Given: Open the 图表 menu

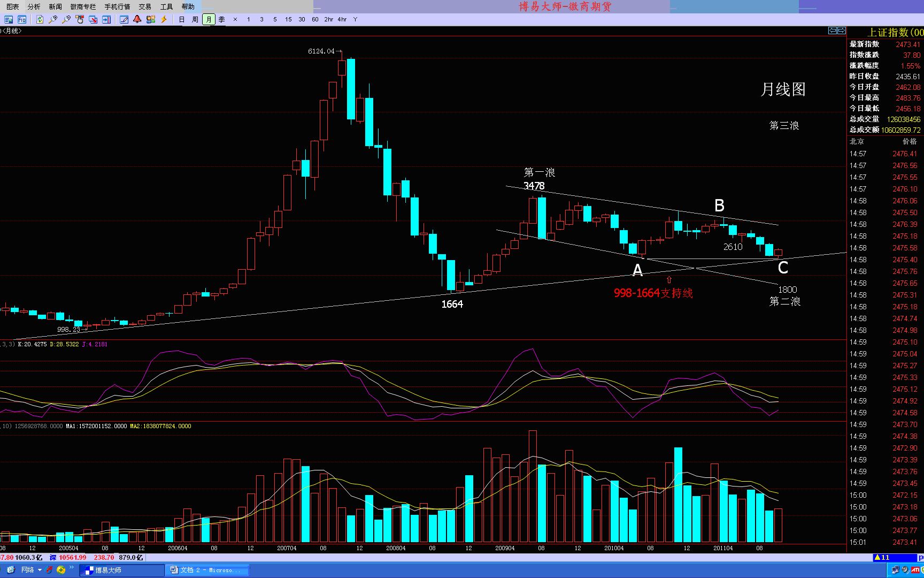Looking at the screenshot, I should point(13,6).
